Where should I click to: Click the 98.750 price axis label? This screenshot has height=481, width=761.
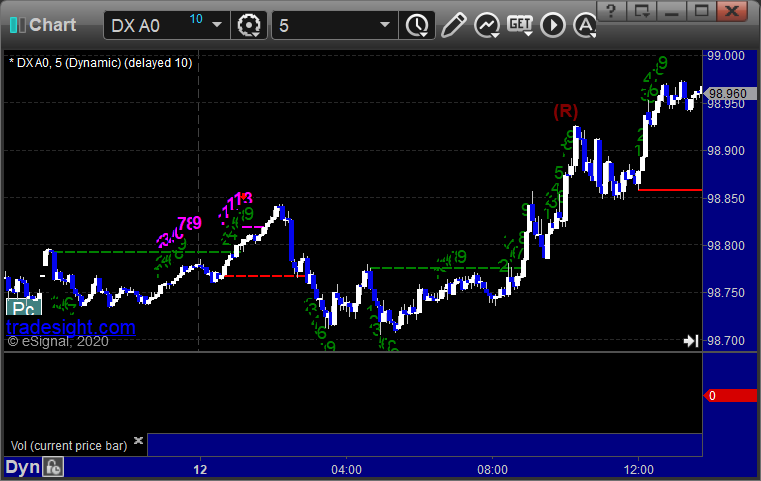(x=726, y=293)
